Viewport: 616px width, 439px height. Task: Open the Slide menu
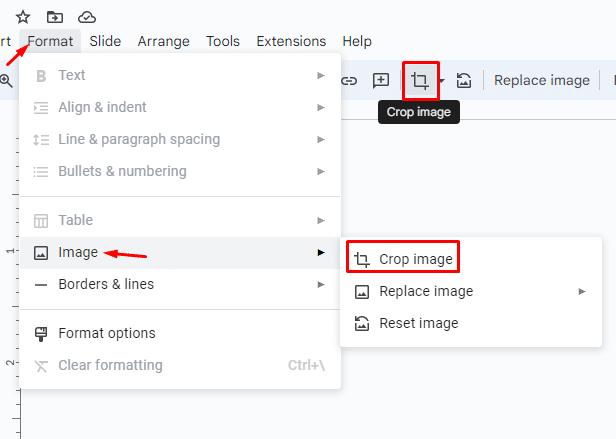pos(105,41)
